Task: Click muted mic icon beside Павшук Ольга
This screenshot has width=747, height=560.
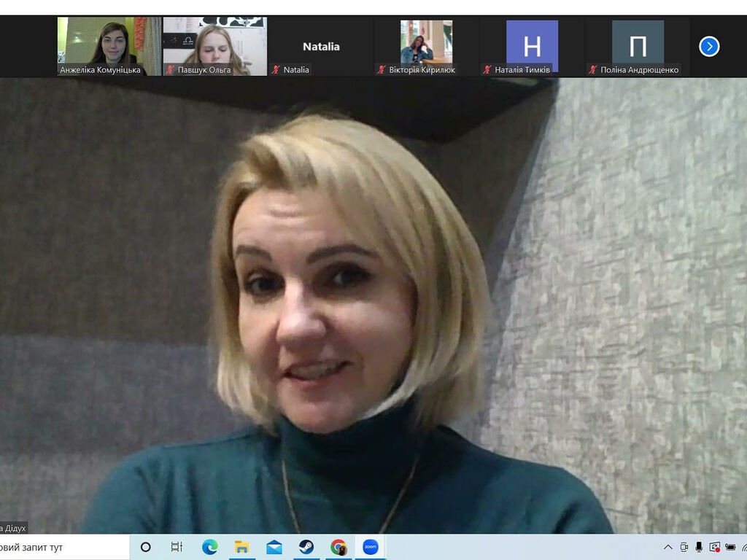Action: point(171,70)
